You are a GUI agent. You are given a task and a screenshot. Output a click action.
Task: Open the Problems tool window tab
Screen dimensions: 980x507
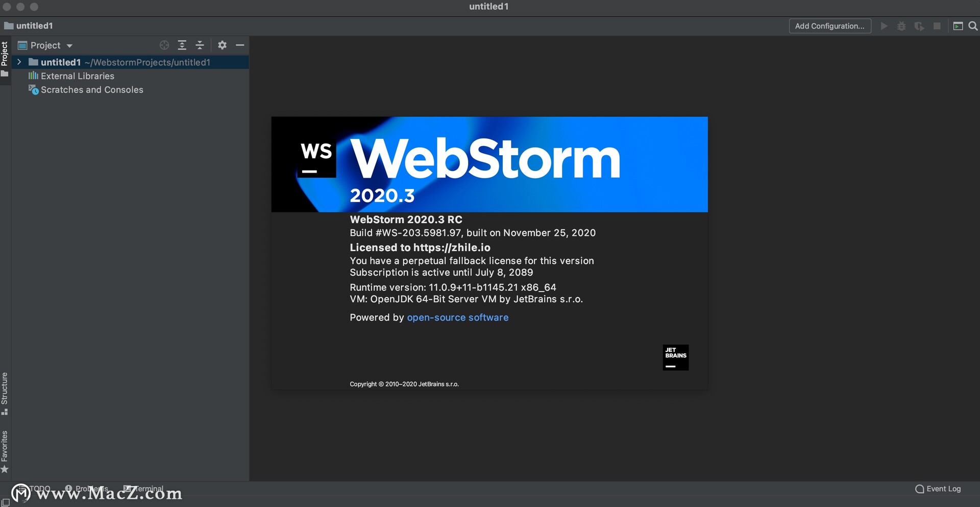click(86, 489)
